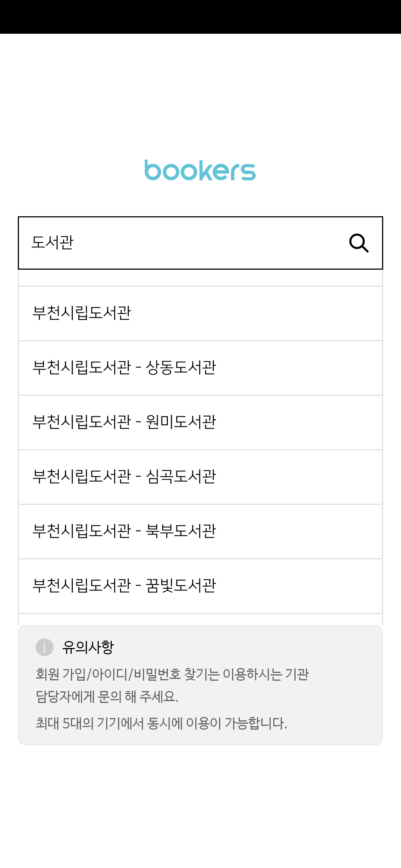
Task: Tap the 유의사항 heading
Action: point(88,647)
